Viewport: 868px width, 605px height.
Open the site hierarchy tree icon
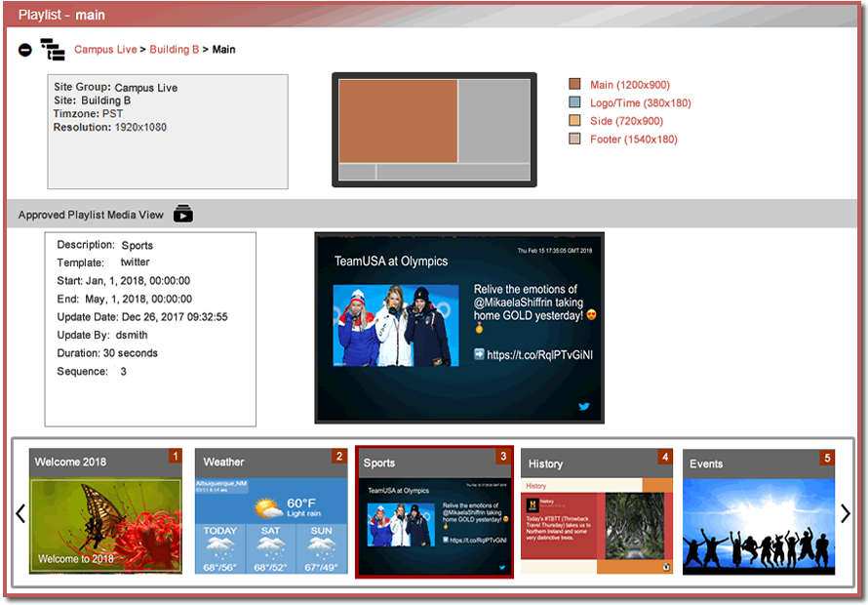[53, 50]
